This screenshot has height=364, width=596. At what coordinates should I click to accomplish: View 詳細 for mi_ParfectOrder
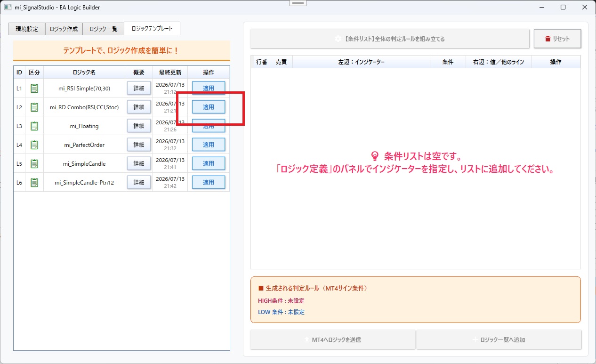(139, 145)
